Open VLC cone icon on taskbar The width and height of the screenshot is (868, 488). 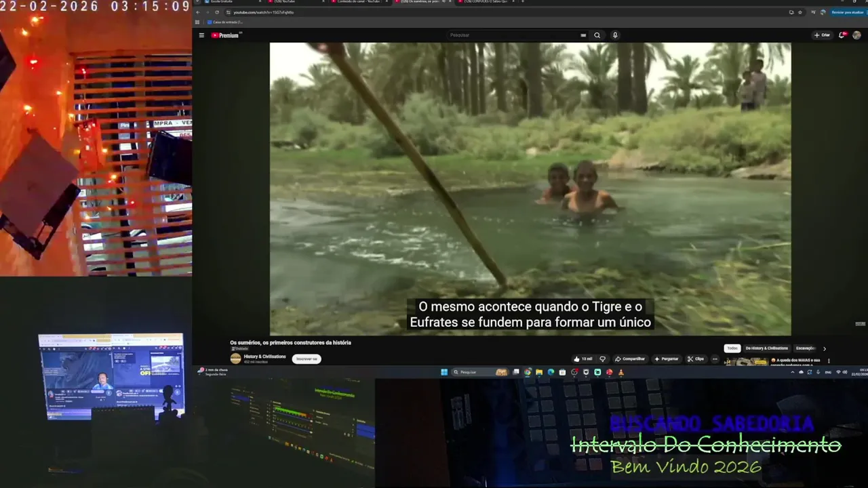[x=620, y=372]
